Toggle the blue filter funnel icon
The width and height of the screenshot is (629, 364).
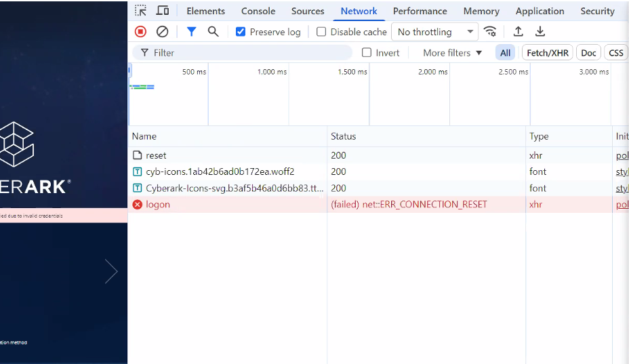click(x=191, y=32)
